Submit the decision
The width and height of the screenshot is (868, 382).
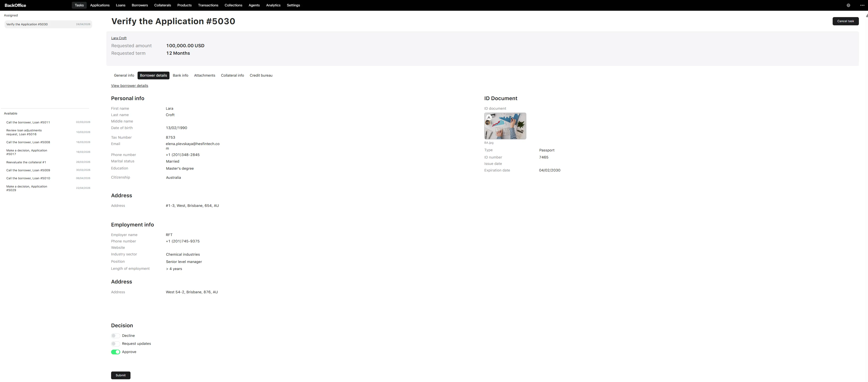point(121,375)
